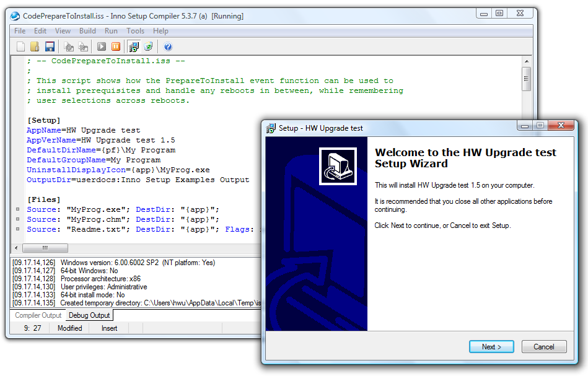588x376 pixels.
Task: Click the 'Modified' status bar entry
Action: pos(70,328)
